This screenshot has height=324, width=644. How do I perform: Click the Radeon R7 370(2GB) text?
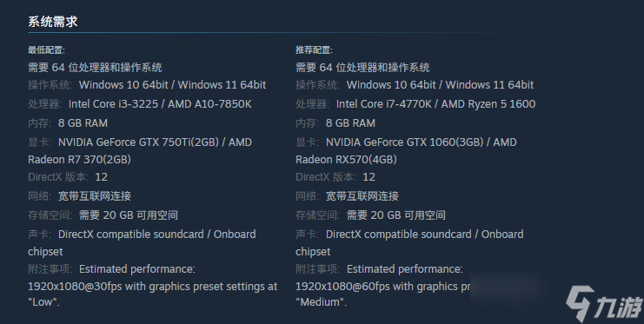click(x=79, y=159)
